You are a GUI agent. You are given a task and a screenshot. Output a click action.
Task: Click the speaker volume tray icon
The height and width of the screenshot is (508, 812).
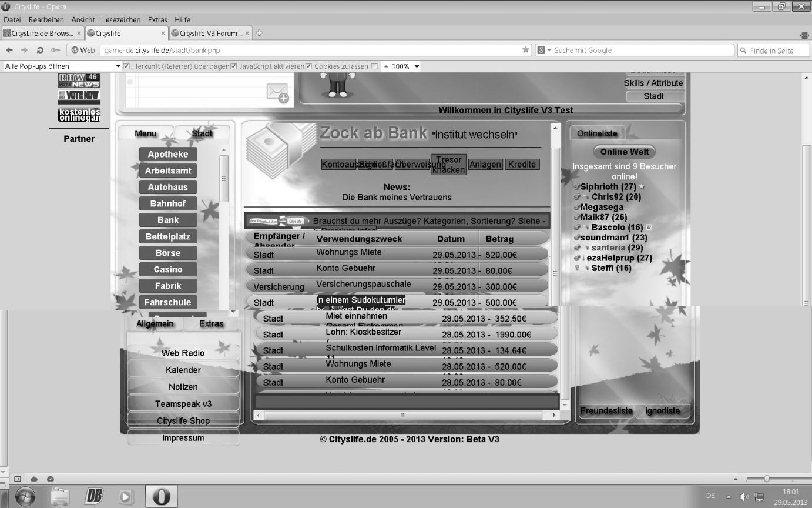coord(744,496)
